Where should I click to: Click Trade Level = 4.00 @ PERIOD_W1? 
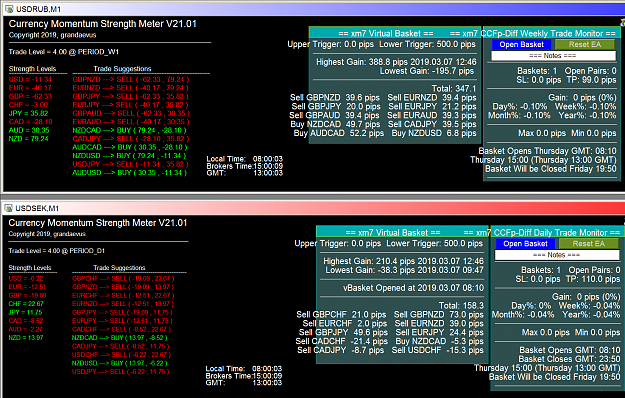(x=64, y=52)
